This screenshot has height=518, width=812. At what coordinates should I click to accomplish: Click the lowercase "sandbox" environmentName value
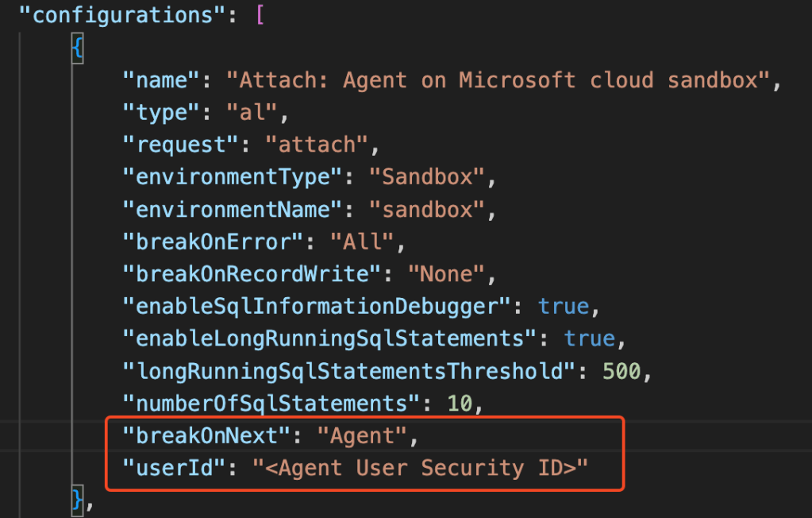[426, 210]
